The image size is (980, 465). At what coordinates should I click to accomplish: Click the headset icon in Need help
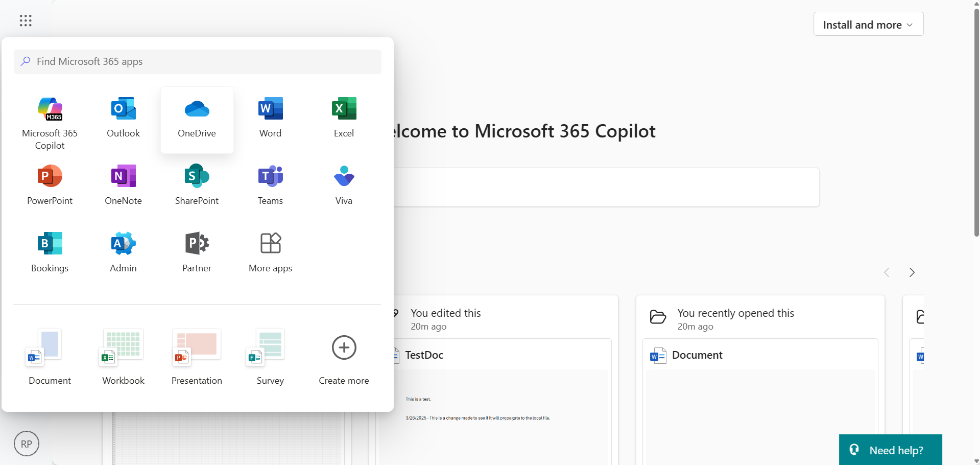pos(854,450)
